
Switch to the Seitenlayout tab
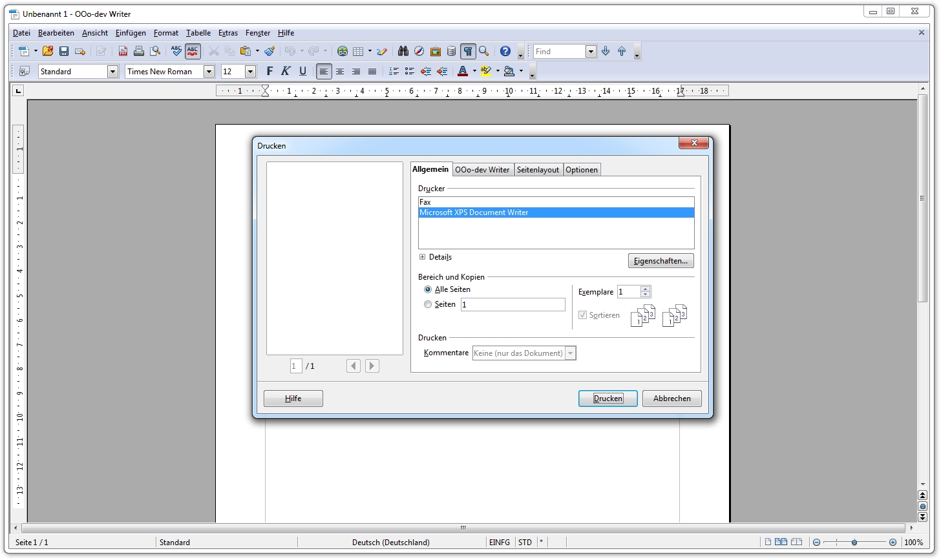(538, 169)
